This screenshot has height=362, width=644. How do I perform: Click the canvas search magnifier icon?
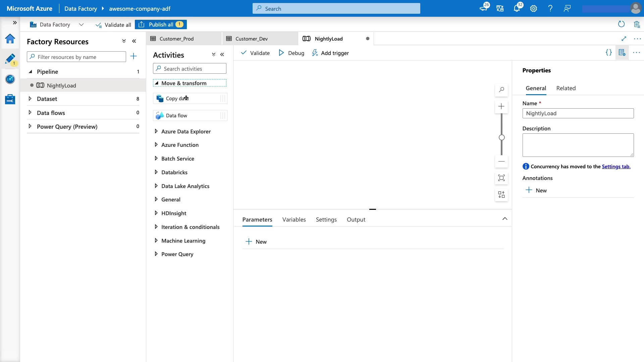click(501, 90)
